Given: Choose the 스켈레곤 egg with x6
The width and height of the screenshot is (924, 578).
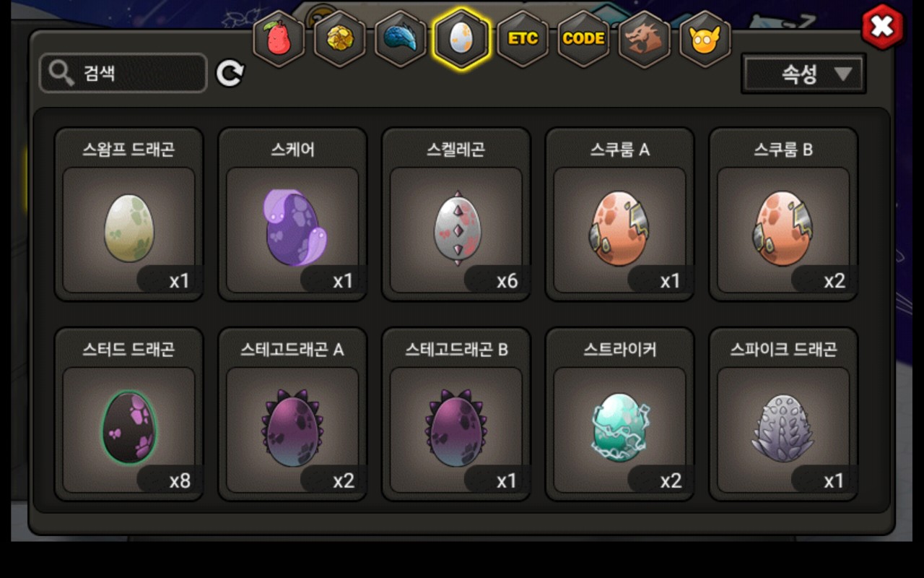Looking at the screenshot, I should point(456,214).
